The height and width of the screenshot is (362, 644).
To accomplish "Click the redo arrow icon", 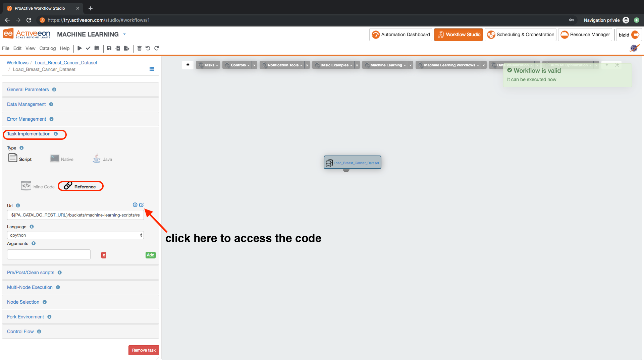I will tap(157, 48).
